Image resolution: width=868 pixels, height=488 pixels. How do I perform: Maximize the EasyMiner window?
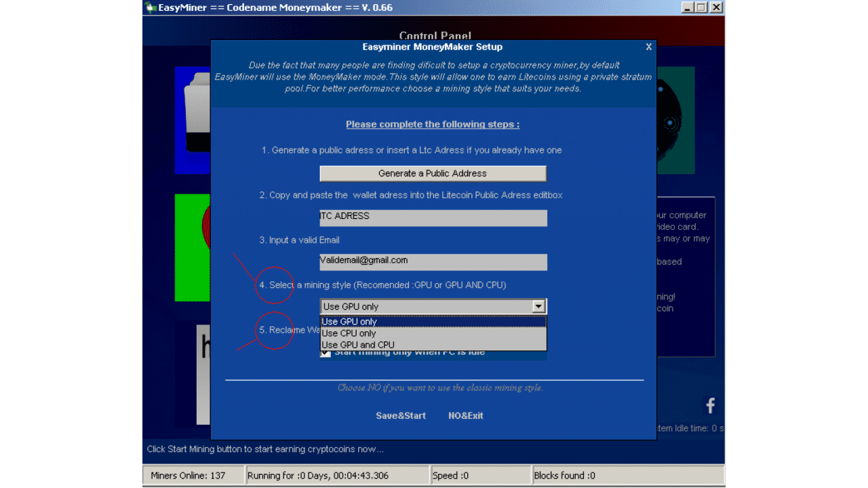(x=701, y=7)
